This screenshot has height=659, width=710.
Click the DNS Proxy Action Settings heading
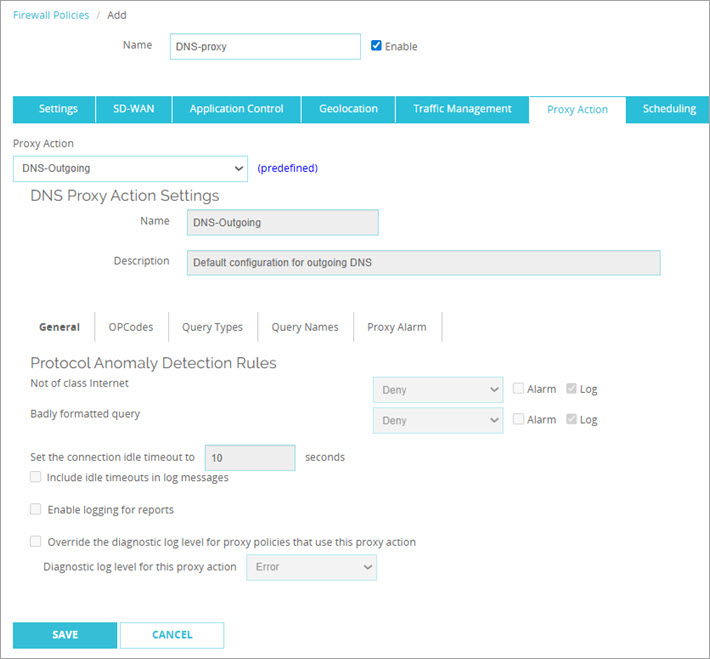[x=125, y=196]
